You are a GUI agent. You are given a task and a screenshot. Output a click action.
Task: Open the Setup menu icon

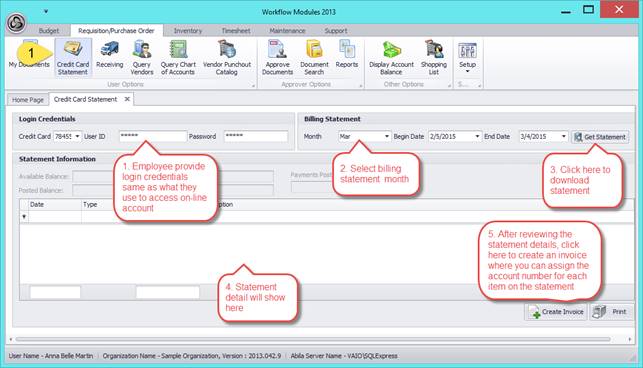(467, 57)
